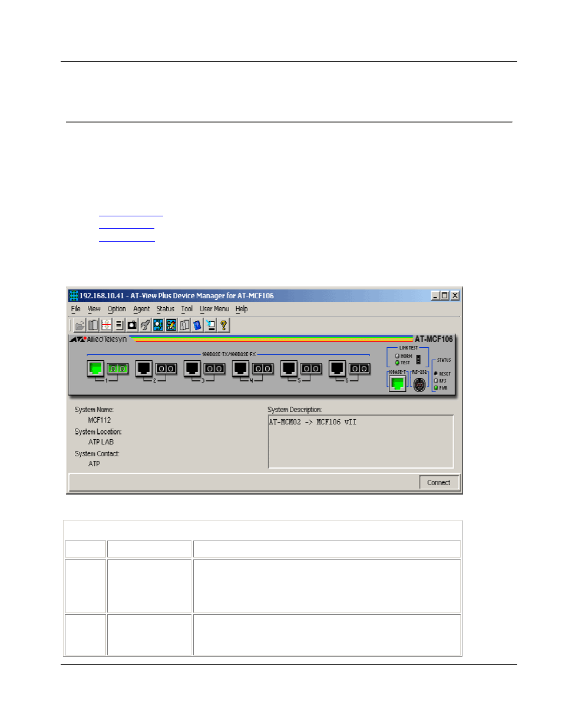Open the Agent menu
The width and height of the screenshot is (562, 728).
(141, 309)
